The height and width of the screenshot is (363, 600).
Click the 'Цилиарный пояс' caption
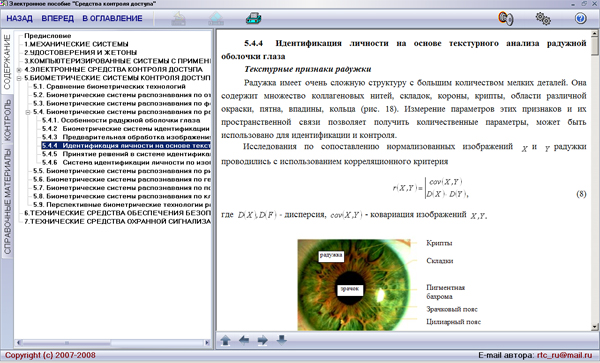pyautogui.click(x=453, y=322)
